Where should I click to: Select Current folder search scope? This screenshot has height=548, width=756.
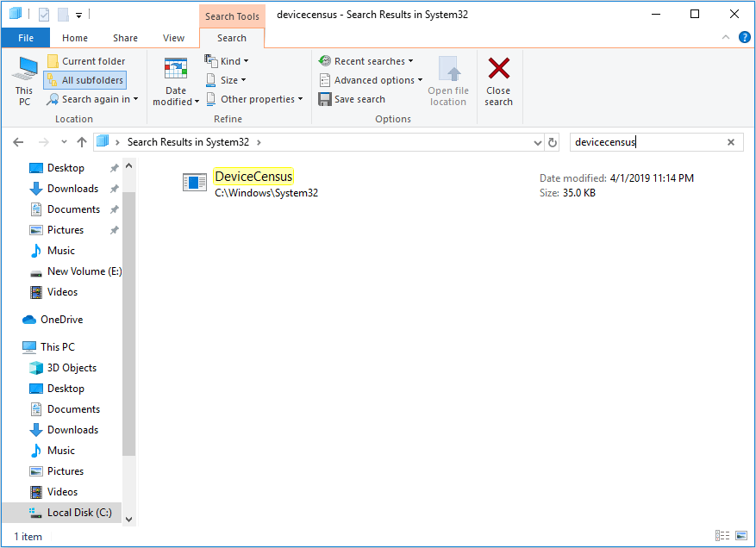pyautogui.click(x=86, y=61)
